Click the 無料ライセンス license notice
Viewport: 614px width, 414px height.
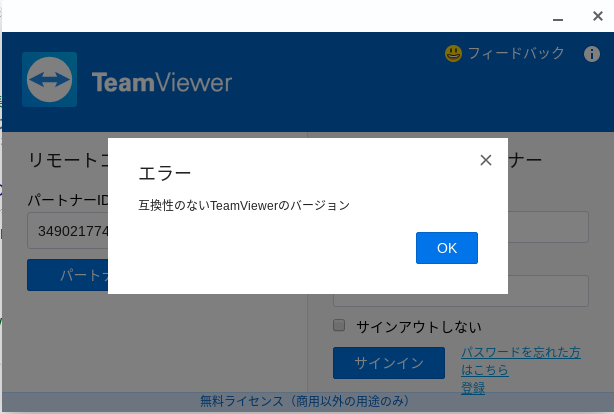305,401
